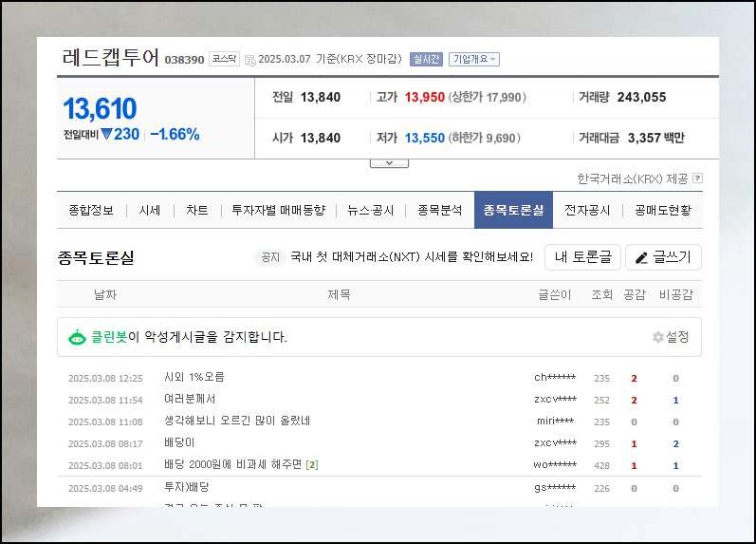The height and width of the screenshot is (544, 756).
Task: Click the 날짜 column header
Action: pos(105,294)
